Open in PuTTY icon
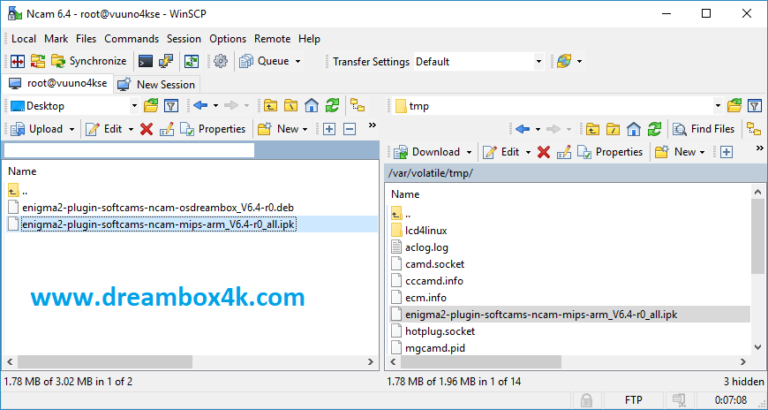768x410 pixels. point(166,61)
